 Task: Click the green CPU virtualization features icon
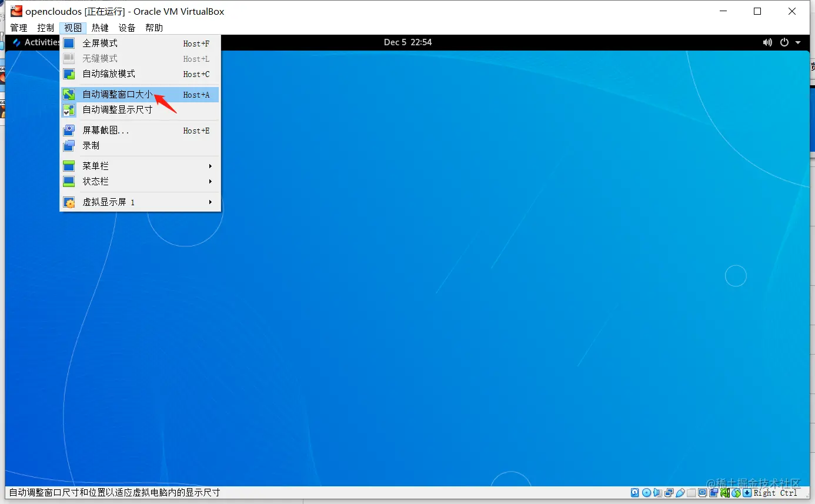point(725,493)
